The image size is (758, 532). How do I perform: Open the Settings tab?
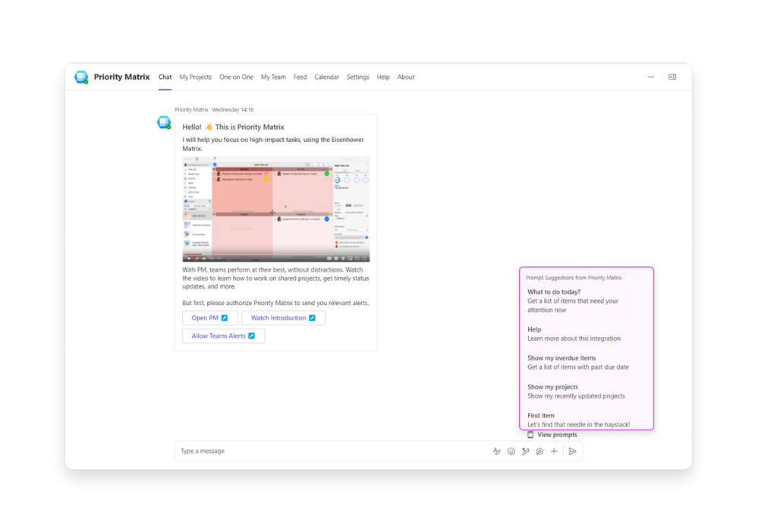pos(357,77)
